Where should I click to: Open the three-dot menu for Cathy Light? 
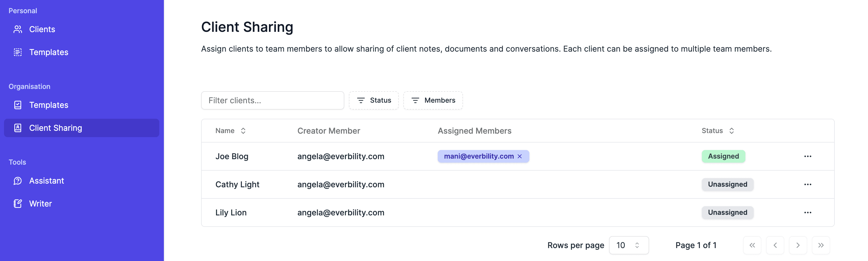pos(807,184)
